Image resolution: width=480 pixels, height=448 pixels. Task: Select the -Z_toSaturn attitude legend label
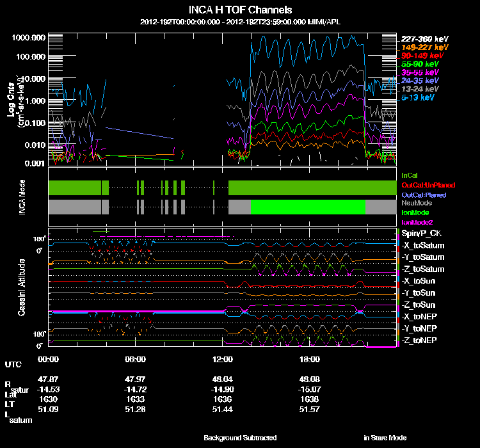point(422,269)
